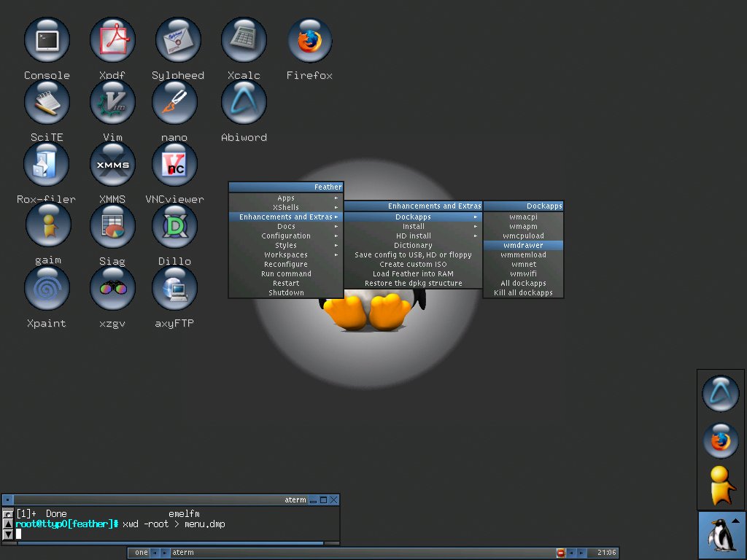Launch wmapm dockapp
Image resolution: width=747 pixels, height=560 pixels.
(x=523, y=226)
